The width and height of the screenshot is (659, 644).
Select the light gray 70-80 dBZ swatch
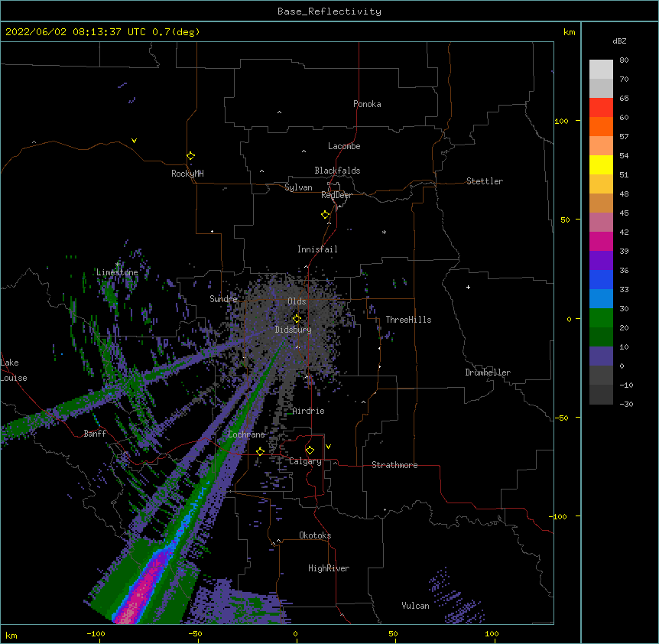[x=601, y=70]
